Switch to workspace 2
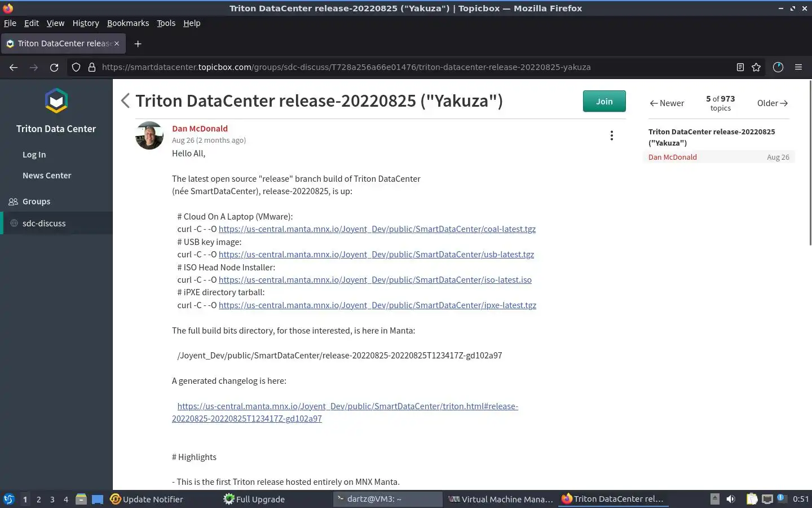The image size is (812, 508). click(x=38, y=500)
